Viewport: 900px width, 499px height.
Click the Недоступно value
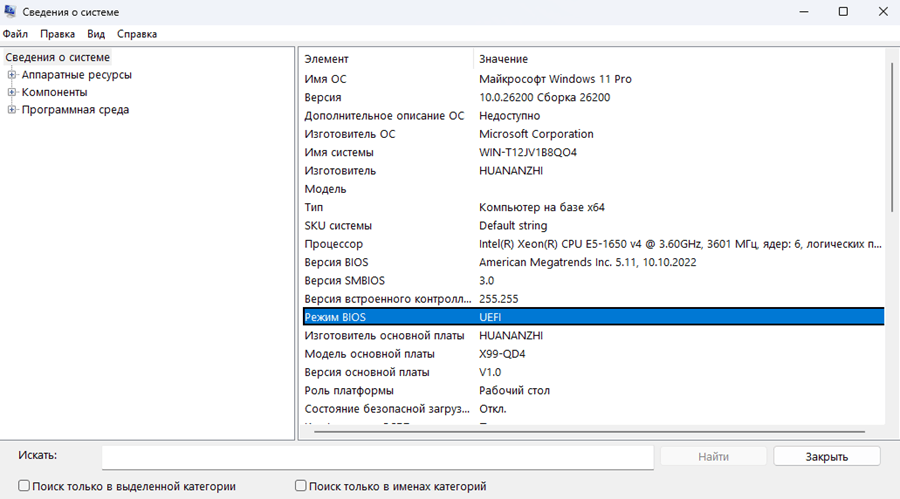point(509,115)
